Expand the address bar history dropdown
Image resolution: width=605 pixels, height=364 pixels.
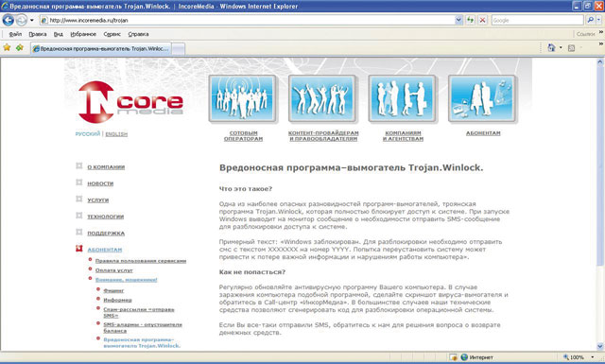[x=458, y=20]
